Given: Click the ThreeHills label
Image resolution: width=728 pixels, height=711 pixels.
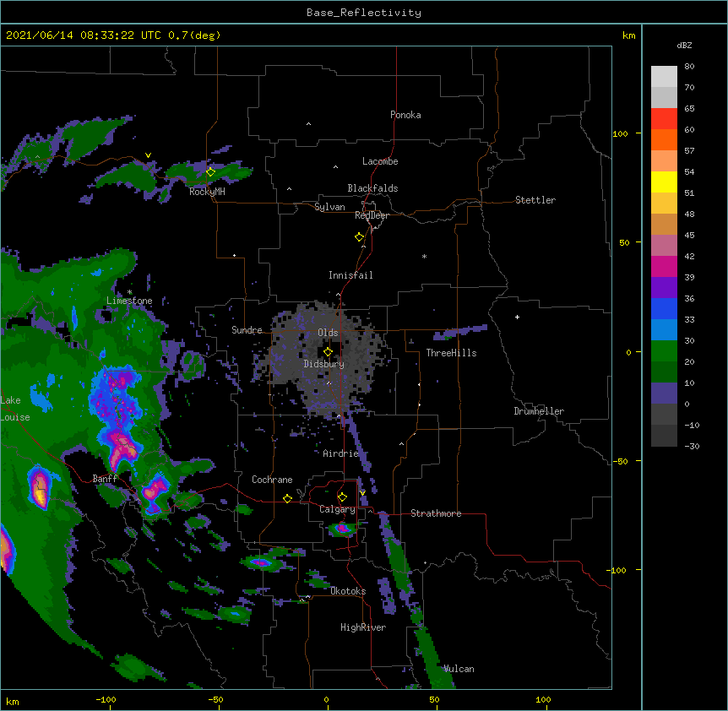Looking at the screenshot, I should [x=451, y=353].
